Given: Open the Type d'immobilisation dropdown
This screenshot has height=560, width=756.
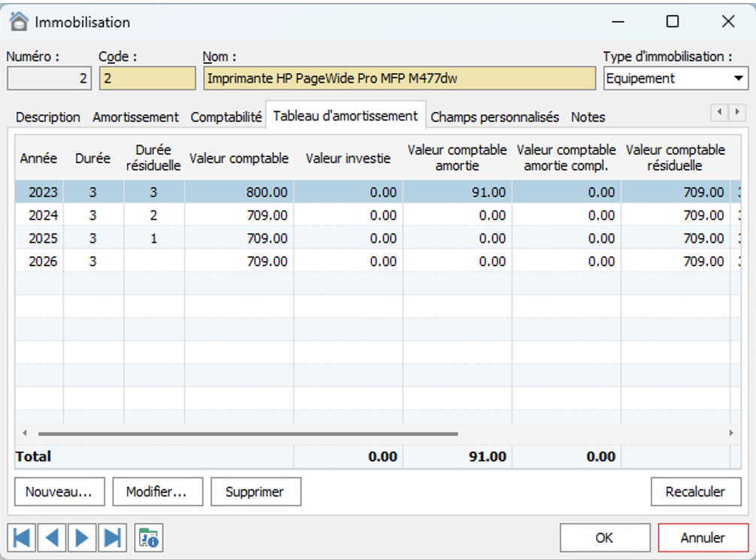Looking at the screenshot, I should [x=738, y=78].
